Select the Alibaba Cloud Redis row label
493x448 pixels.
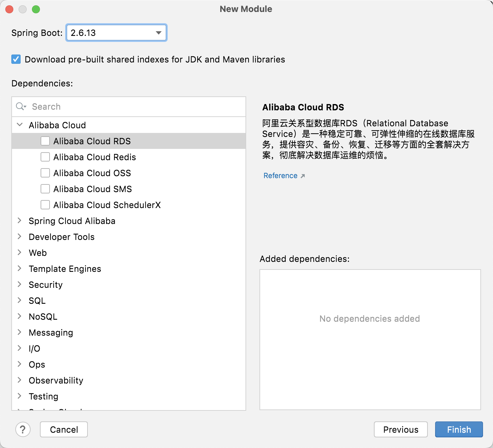[x=95, y=157]
